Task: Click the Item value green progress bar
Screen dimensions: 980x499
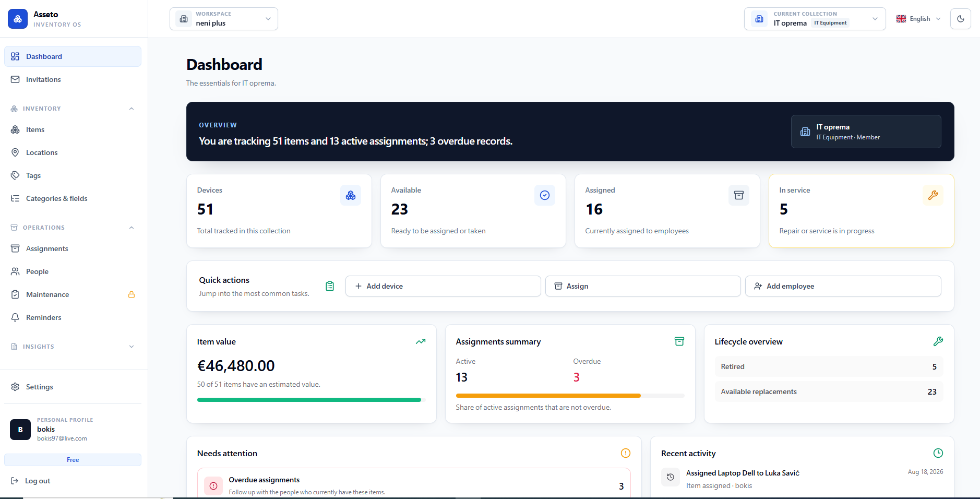Action: tap(309, 400)
